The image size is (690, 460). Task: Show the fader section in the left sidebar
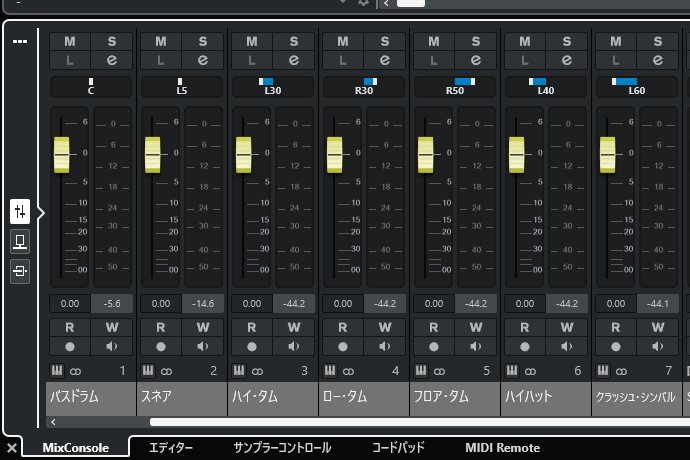(x=20, y=211)
